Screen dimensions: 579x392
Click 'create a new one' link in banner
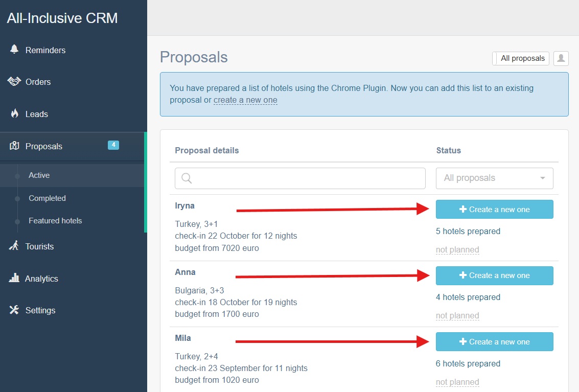[245, 100]
